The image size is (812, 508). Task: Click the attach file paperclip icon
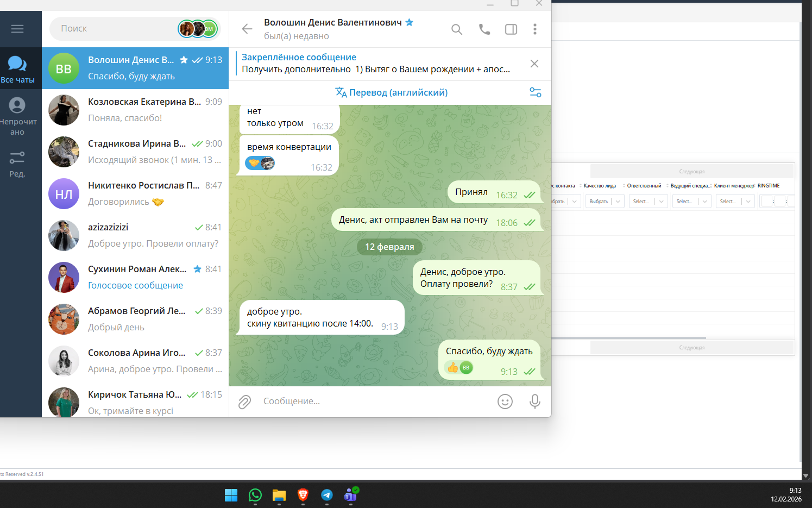tap(245, 402)
